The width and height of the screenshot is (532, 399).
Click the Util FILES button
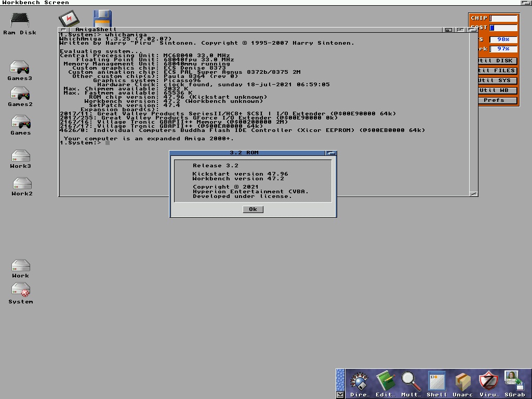[497, 71]
